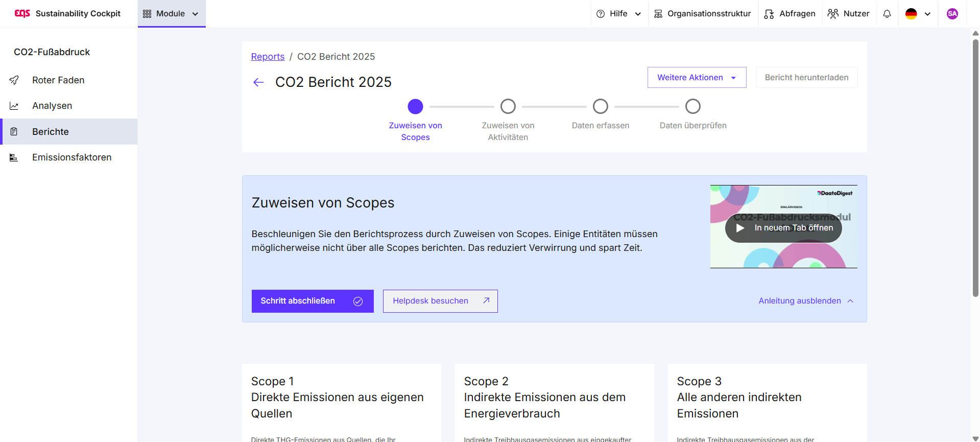Go to the Daten erfassen step circle
The image size is (980, 442).
click(600, 106)
